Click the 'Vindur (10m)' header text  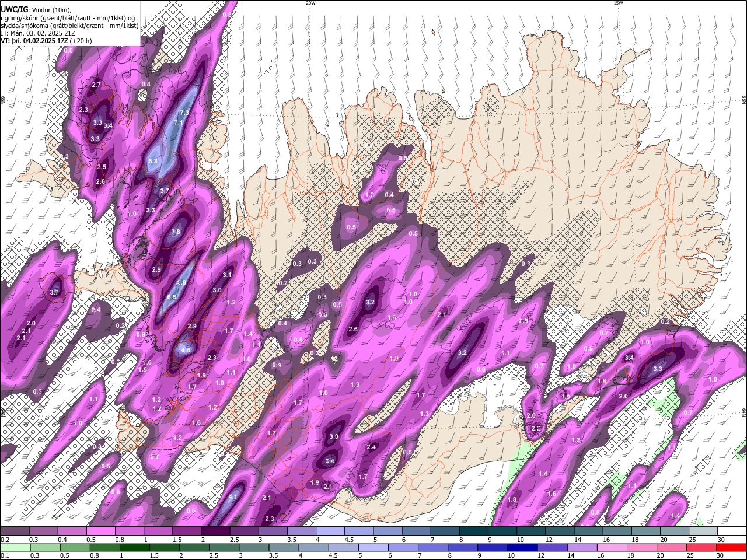point(51,9)
